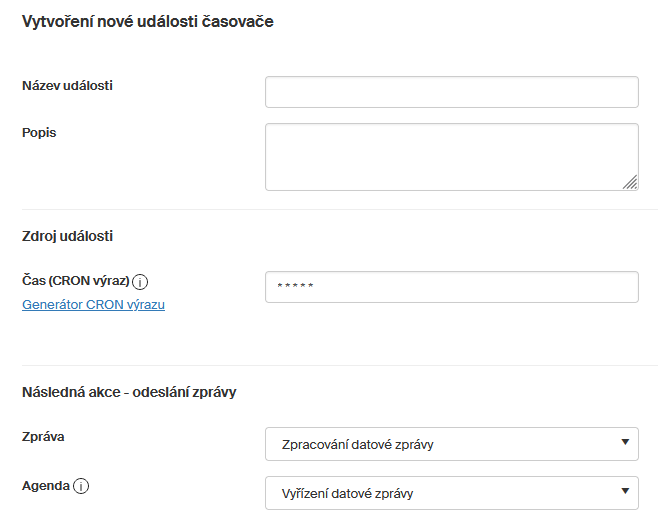This screenshot has height=520, width=658.
Task: Open the 'Zpracování datové zprávy' combo box
Action: coord(452,444)
